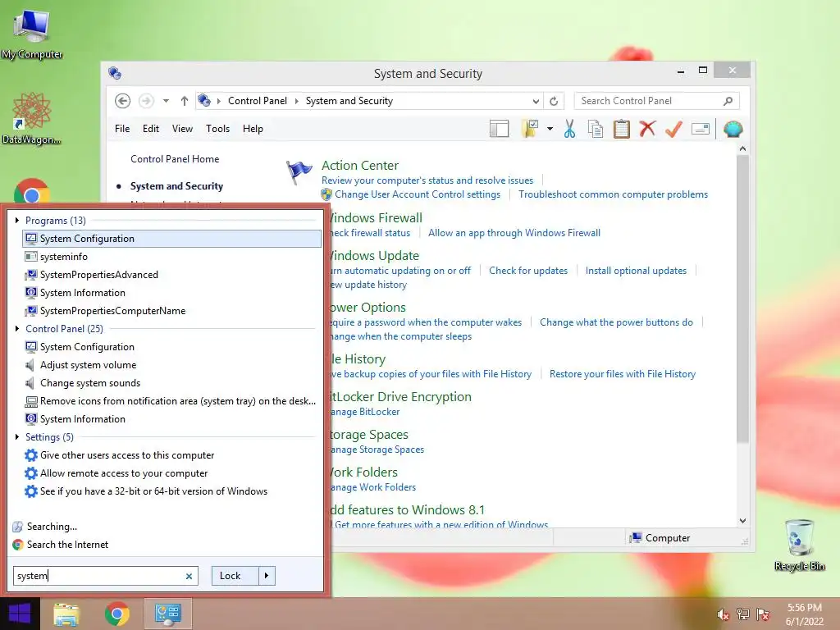Viewport: 840px width, 630px height.
Task: Toggle the preview pane layout icon
Action: (499, 129)
